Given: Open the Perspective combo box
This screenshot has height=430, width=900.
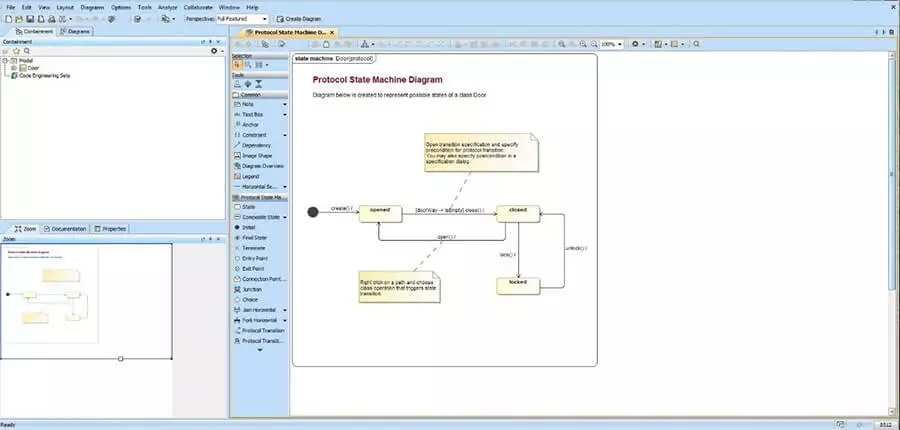Looking at the screenshot, I should point(242,19).
